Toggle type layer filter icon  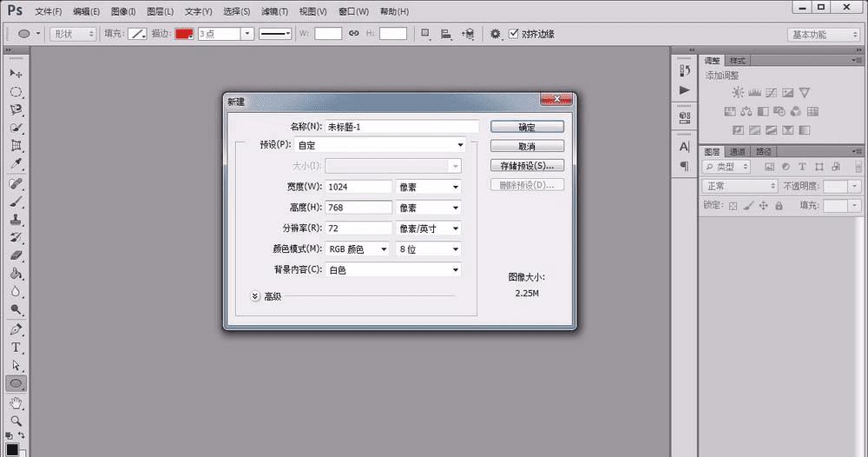(x=802, y=167)
